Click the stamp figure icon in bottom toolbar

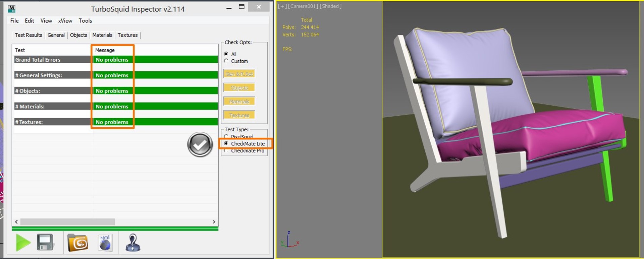[133, 243]
